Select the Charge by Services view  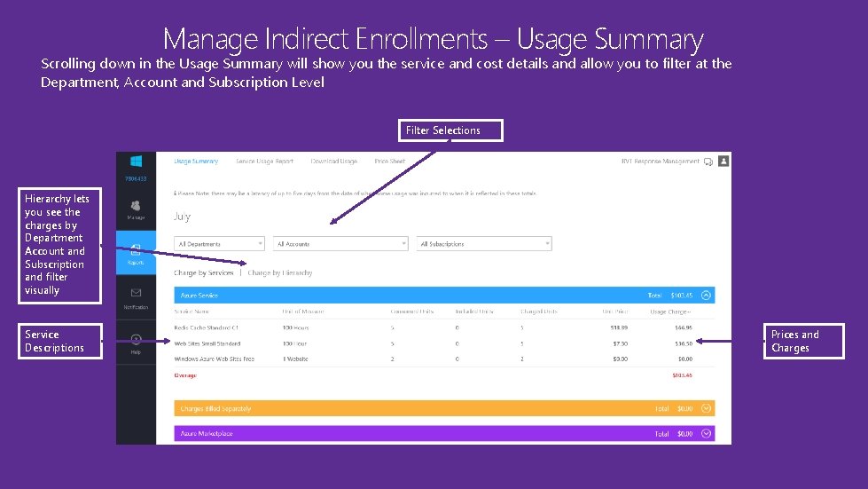pyautogui.click(x=204, y=273)
